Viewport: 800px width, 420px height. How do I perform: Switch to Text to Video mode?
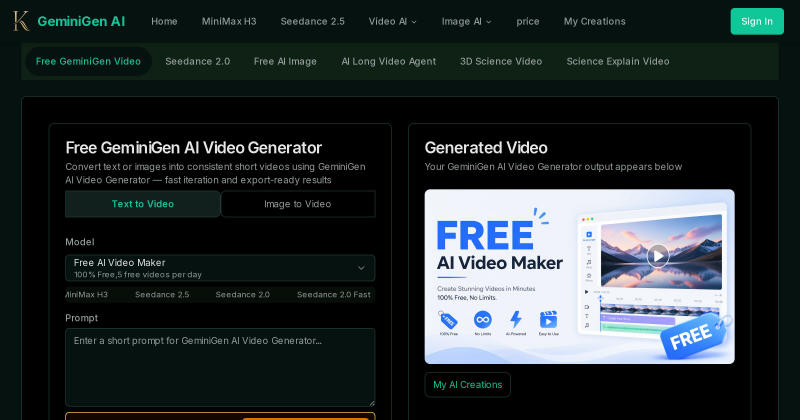click(142, 204)
